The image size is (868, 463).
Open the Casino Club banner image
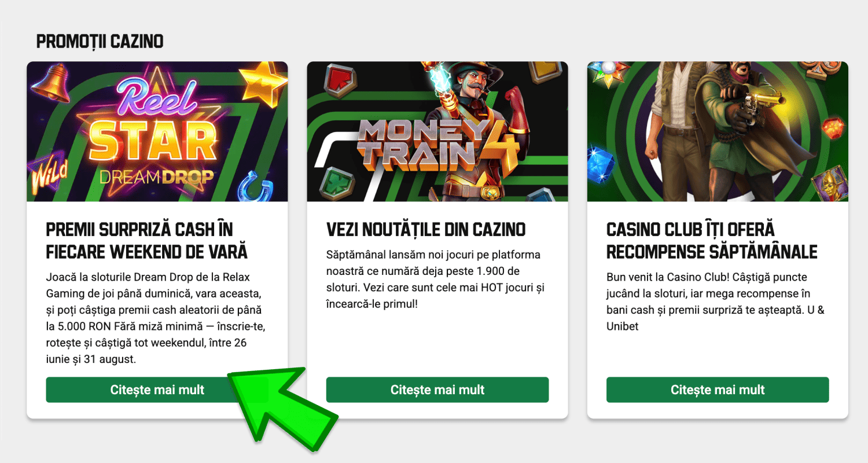coord(718,131)
